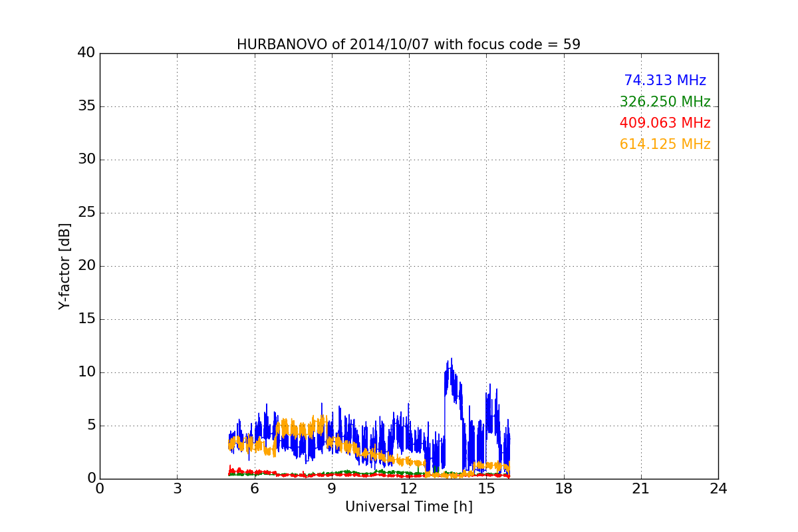Viewport: 798px width, 532px height.
Task: Click the 74.313 MHz legend label
Action: click(665, 80)
